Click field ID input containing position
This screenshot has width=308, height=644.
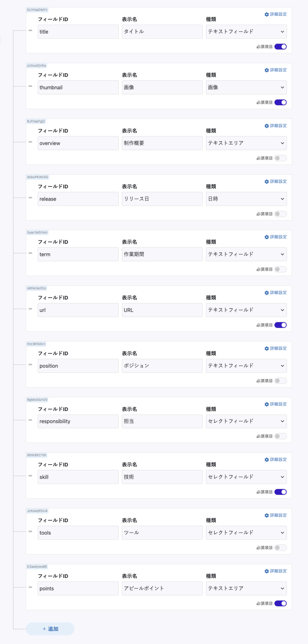(78, 366)
